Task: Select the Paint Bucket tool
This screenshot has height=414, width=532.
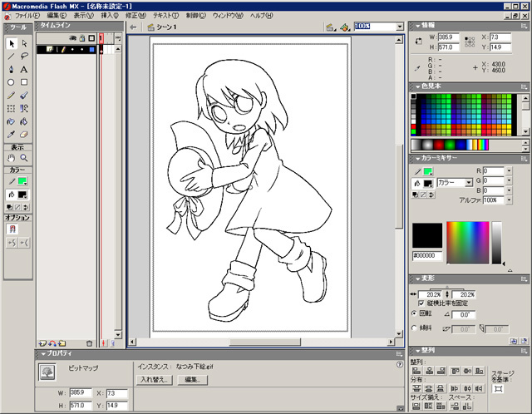Action: tap(24, 121)
